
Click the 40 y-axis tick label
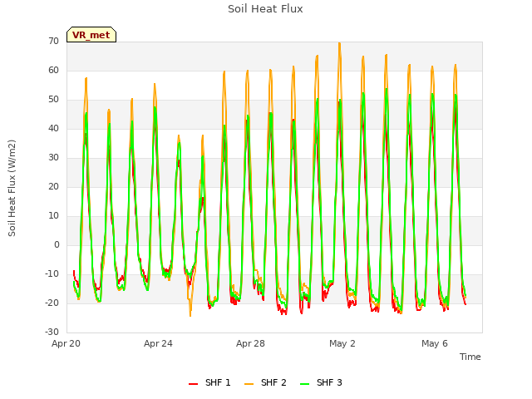pyautogui.click(x=53, y=128)
